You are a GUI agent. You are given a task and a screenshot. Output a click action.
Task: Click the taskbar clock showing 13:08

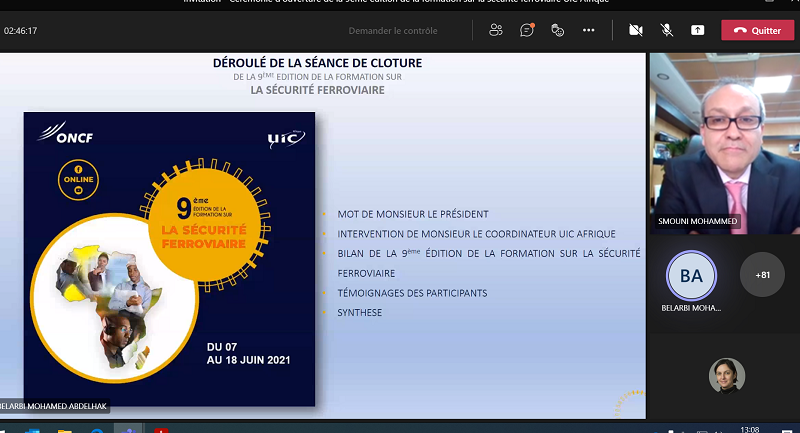[749, 430]
